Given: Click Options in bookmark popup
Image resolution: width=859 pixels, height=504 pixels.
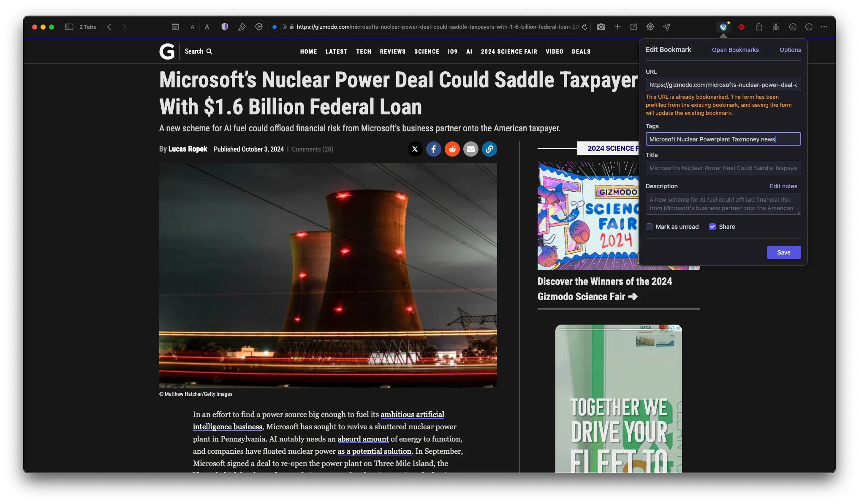Looking at the screenshot, I should pyautogui.click(x=790, y=50).
